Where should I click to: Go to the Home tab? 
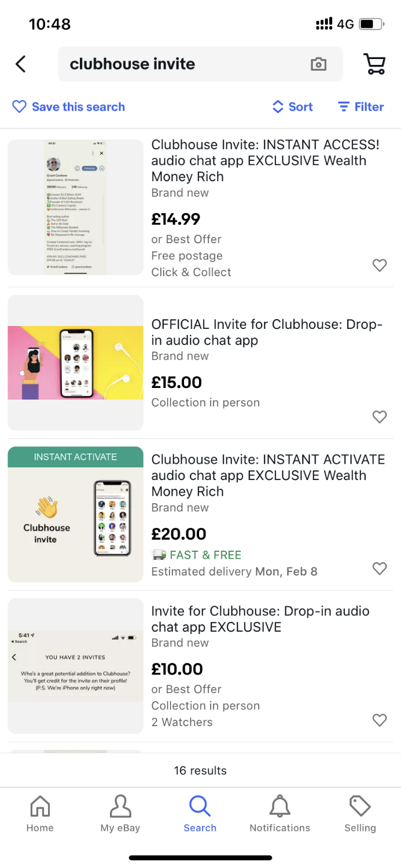point(40,814)
